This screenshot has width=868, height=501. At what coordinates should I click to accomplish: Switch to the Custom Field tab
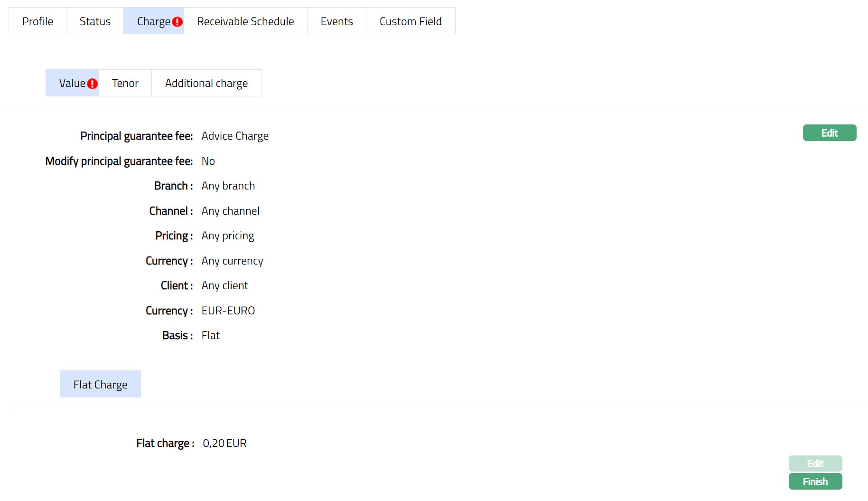[411, 21]
